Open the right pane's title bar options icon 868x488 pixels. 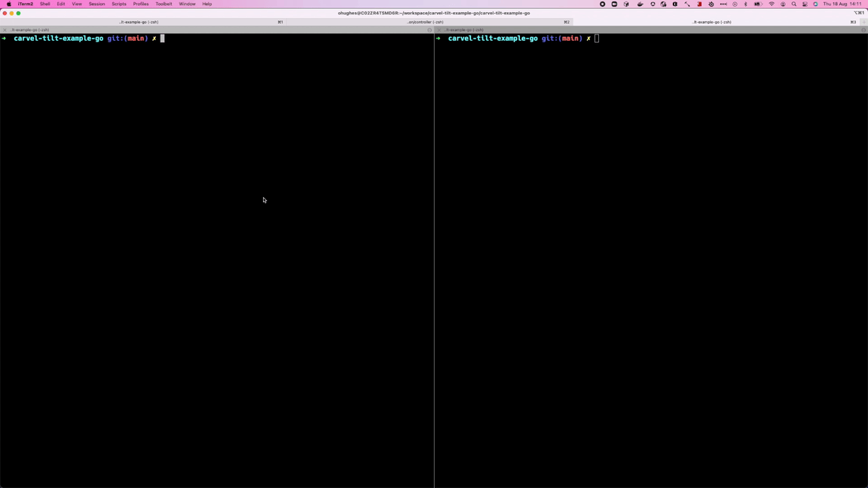[863, 30]
